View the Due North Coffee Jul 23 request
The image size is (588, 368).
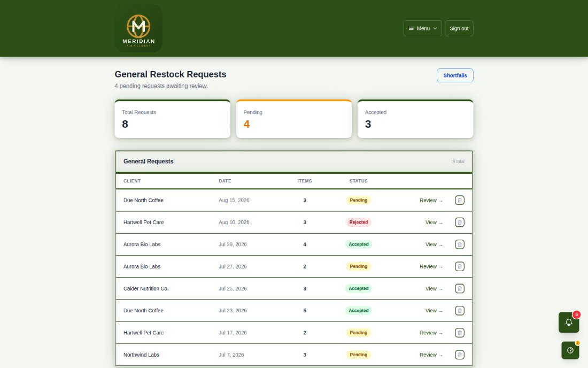(434, 311)
